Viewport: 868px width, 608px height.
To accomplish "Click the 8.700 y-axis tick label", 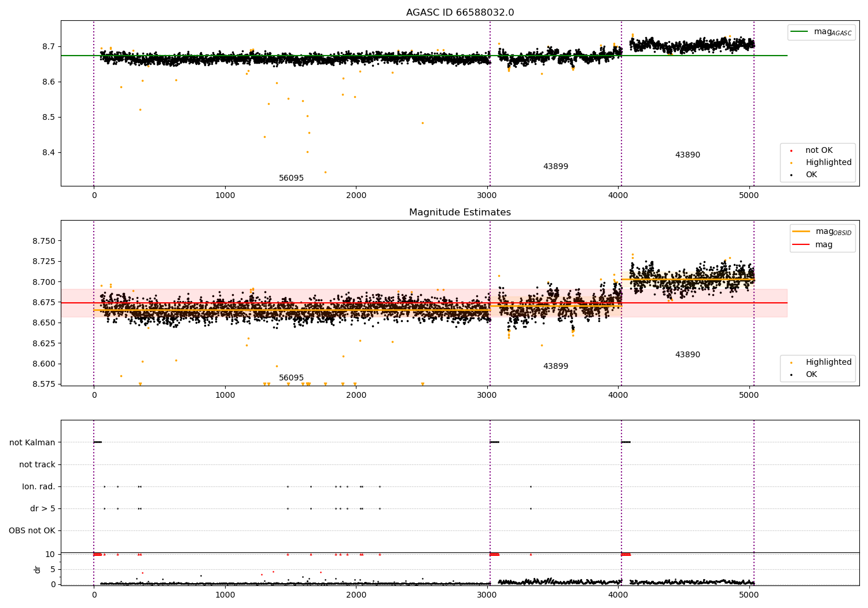I will pyautogui.click(x=45, y=282).
